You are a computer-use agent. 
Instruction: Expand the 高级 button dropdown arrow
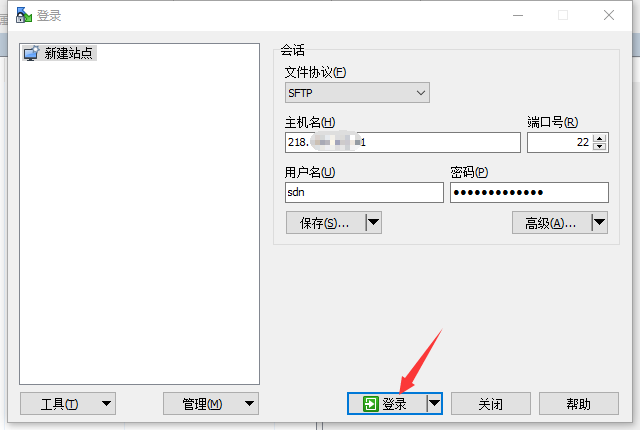pyautogui.click(x=600, y=222)
